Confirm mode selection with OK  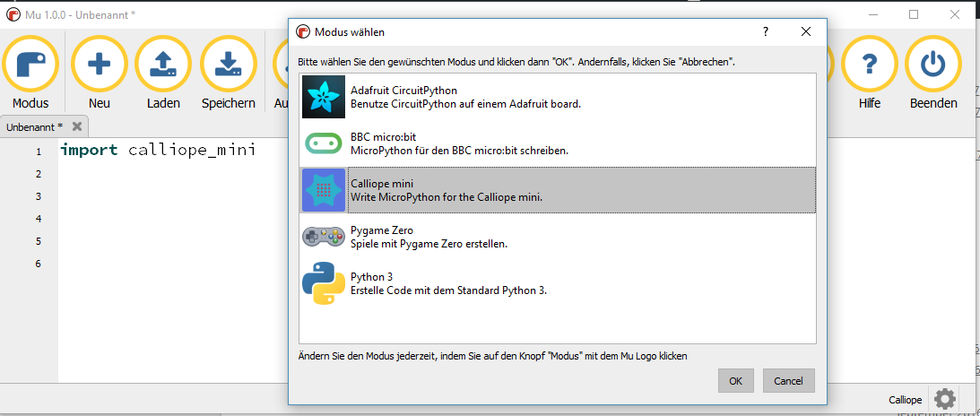[x=735, y=381]
